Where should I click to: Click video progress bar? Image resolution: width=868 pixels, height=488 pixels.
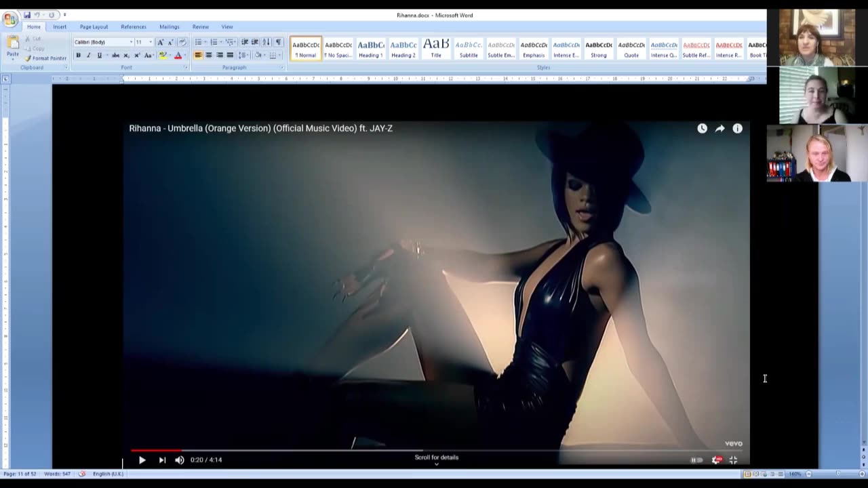click(x=436, y=449)
